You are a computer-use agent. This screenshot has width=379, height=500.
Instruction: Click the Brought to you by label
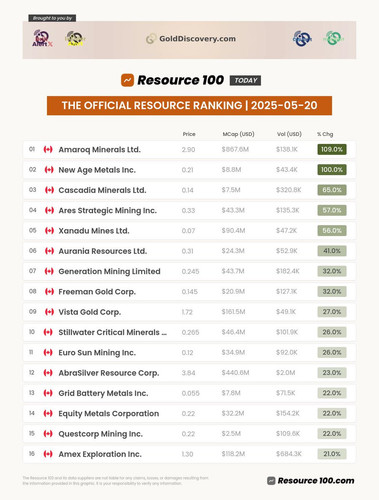tap(52, 18)
